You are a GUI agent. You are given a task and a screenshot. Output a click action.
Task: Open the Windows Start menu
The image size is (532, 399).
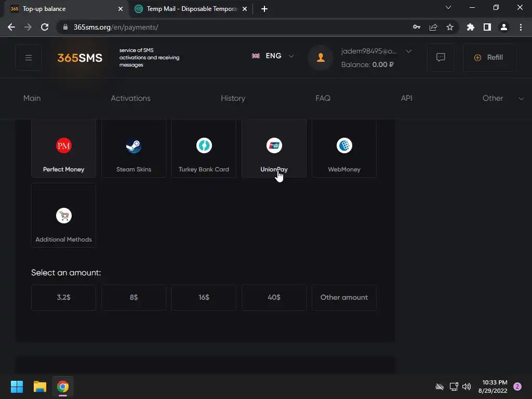coord(17,387)
